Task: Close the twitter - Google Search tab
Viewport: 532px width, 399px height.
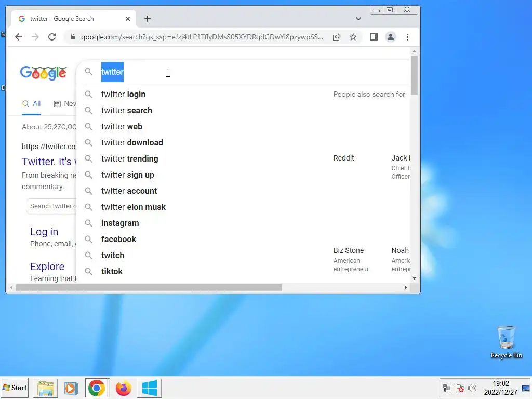Action: [x=128, y=19]
